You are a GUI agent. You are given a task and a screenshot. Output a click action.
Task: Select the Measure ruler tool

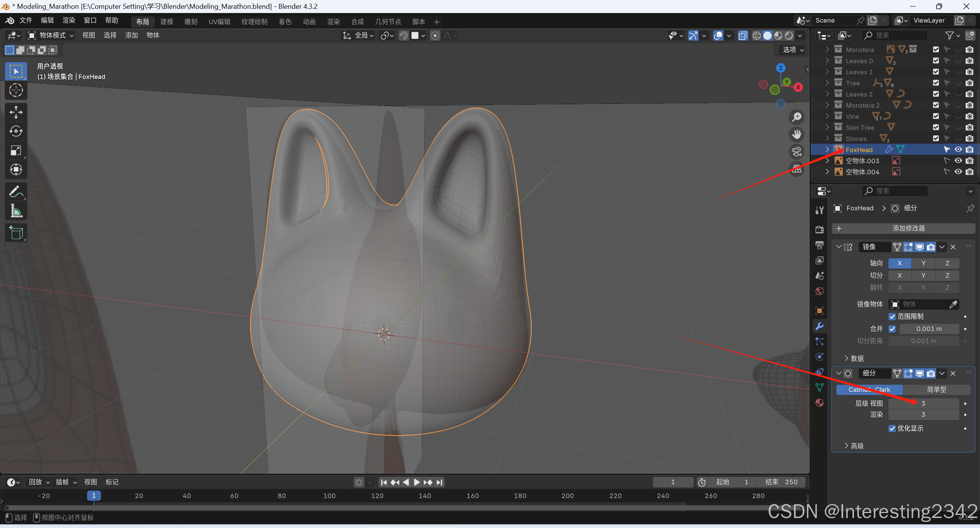(16, 211)
